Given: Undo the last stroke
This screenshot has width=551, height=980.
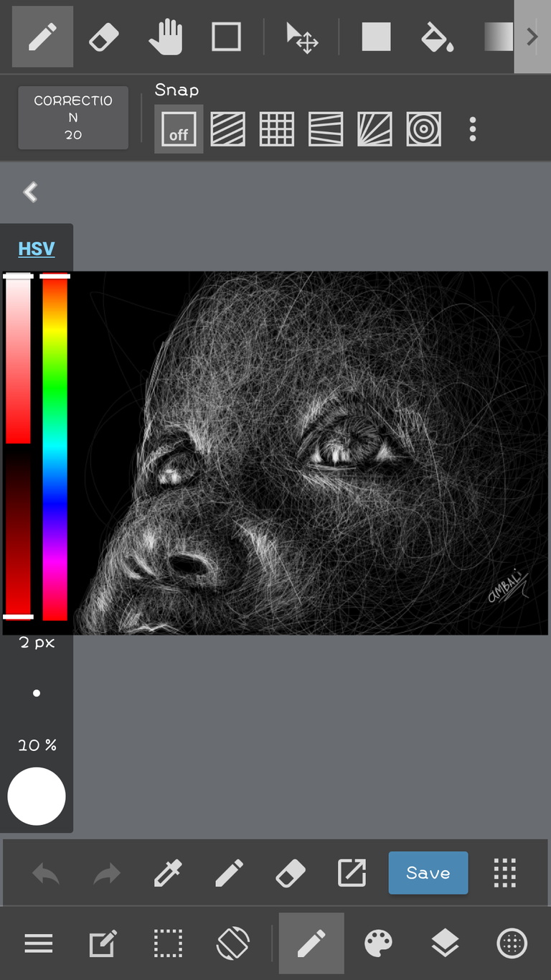Looking at the screenshot, I should click(x=46, y=873).
